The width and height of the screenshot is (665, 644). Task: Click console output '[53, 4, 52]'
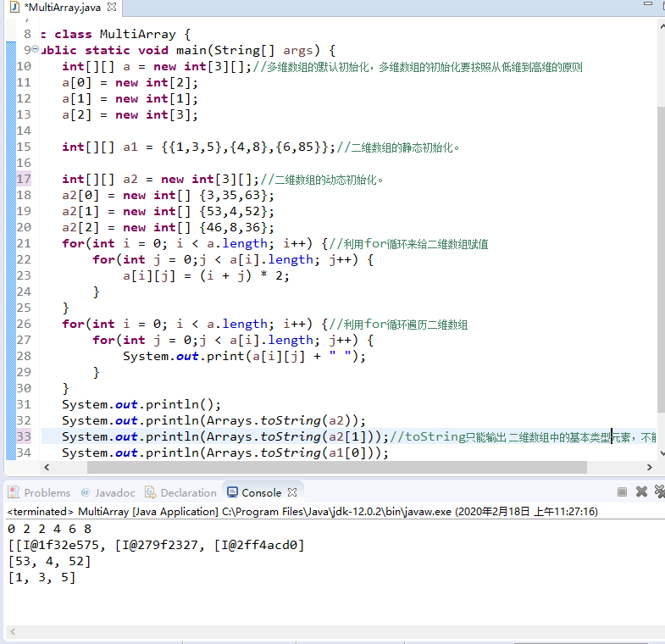[x=50, y=561]
